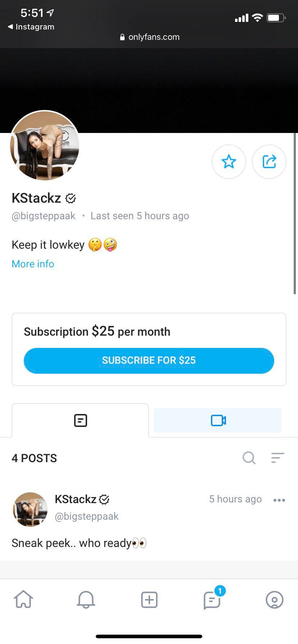298x644 pixels.
Task: Open the posts sort filter icon
Action: click(x=277, y=458)
